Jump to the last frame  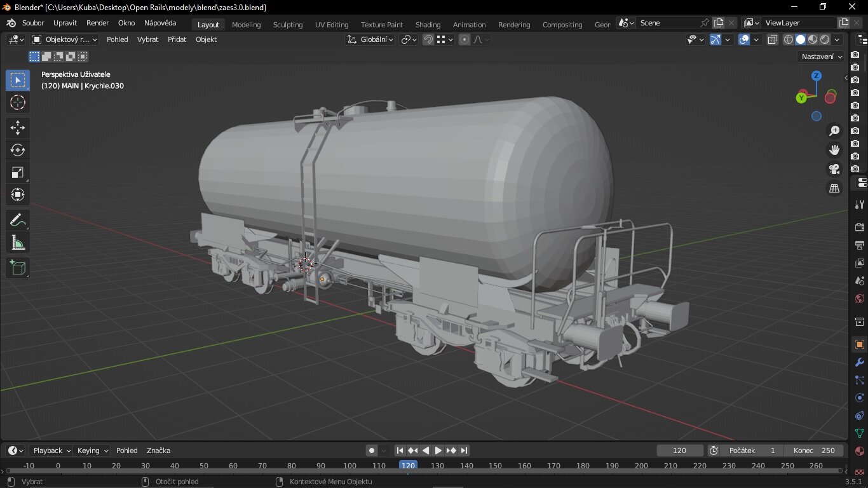[x=465, y=451]
